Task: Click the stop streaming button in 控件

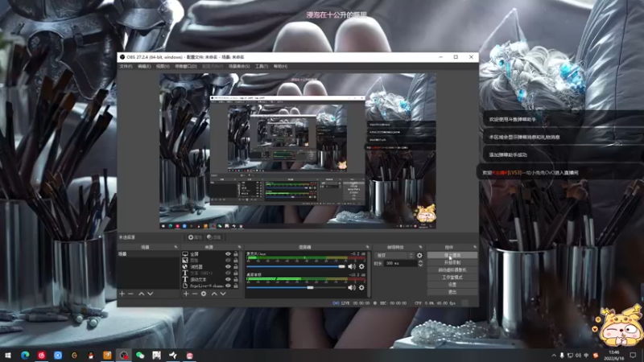Action: point(452,255)
